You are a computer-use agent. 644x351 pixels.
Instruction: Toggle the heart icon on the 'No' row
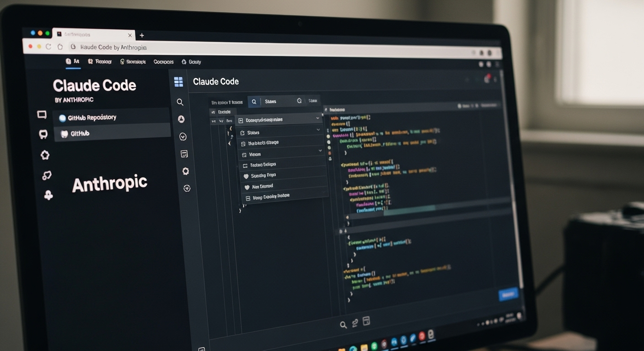coord(247,187)
